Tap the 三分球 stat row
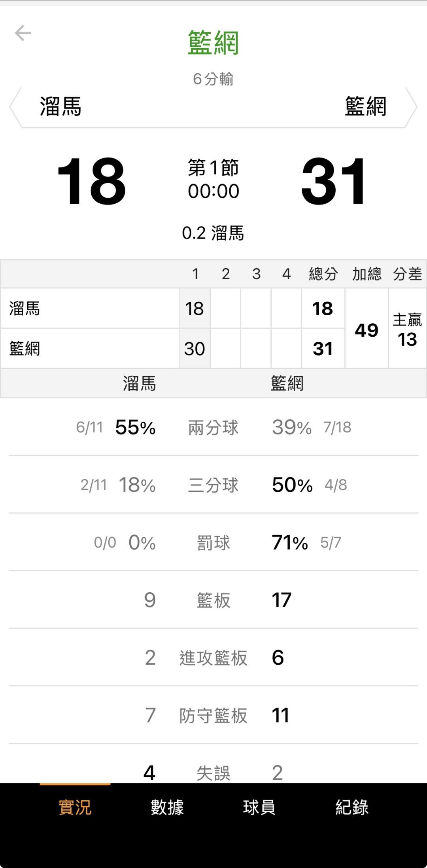The image size is (427, 868). pyautogui.click(x=213, y=485)
